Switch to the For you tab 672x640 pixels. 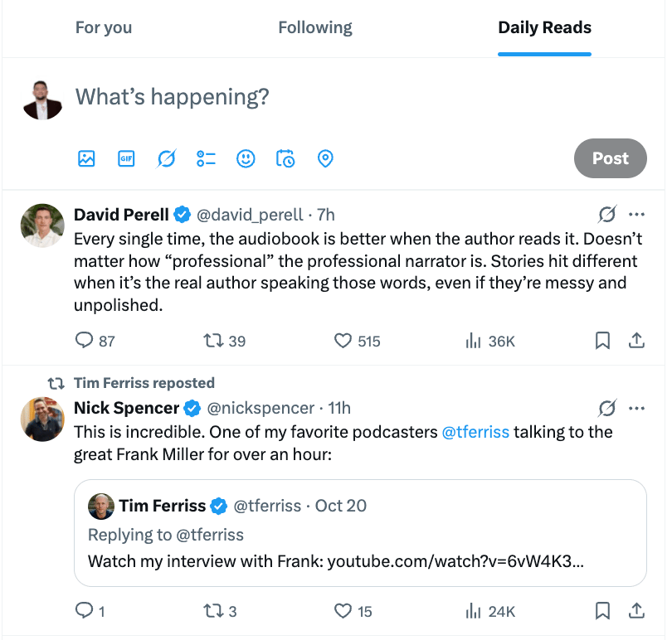pos(104,28)
